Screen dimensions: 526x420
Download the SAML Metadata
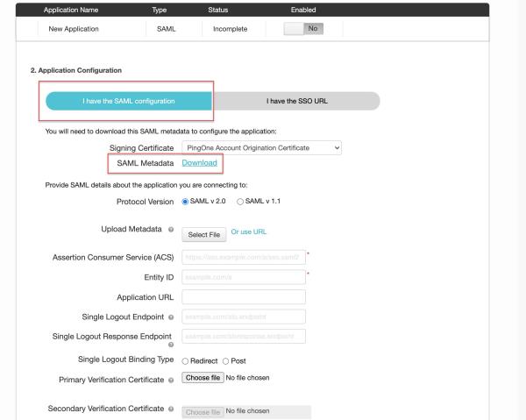[x=199, y=163]
